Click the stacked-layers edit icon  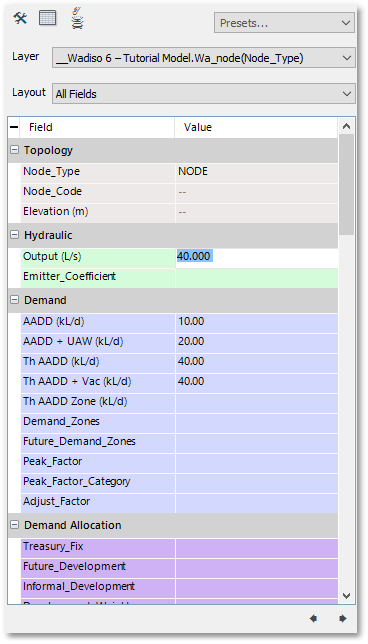(x=77, y=18)
